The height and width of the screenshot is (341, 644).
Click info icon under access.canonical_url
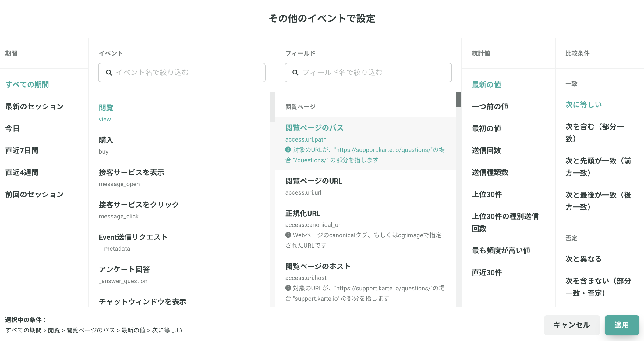tap(288, 235)
